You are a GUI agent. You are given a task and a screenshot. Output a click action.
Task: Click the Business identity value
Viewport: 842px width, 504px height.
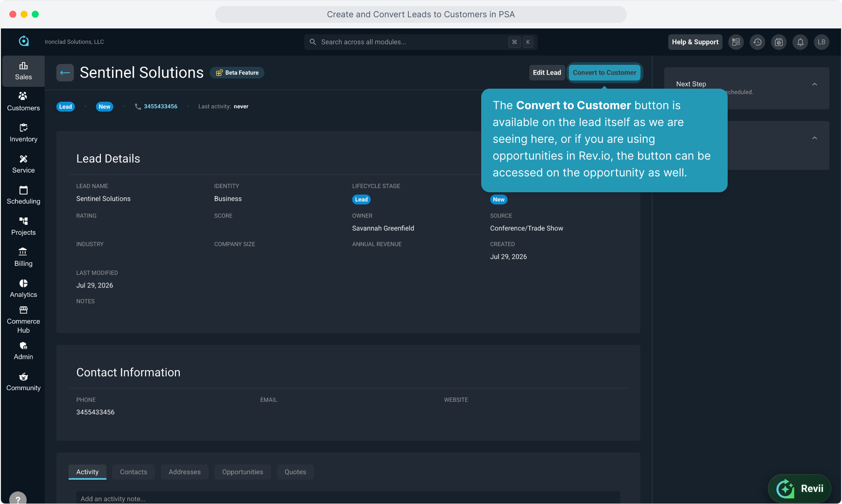tap(228, 199)
